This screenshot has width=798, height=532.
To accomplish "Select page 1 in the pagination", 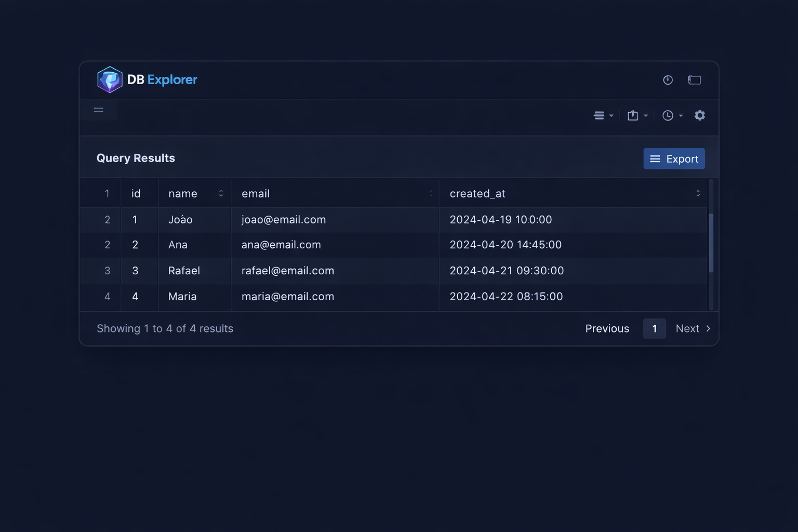I will [654, 328].
